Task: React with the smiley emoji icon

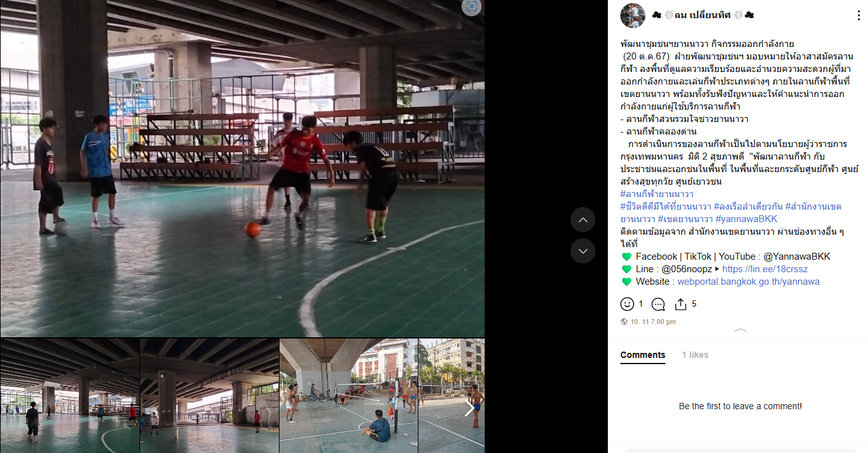Action: point(627,304)
